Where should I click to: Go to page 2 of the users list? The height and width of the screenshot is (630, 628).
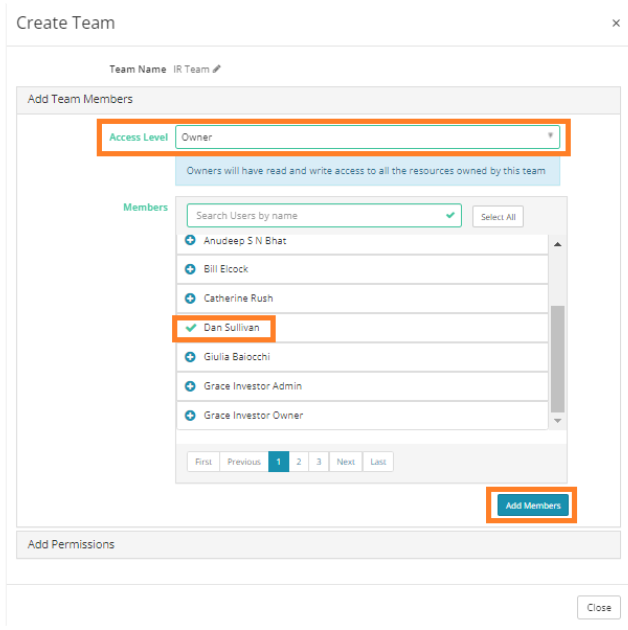[x=299, y=462]
